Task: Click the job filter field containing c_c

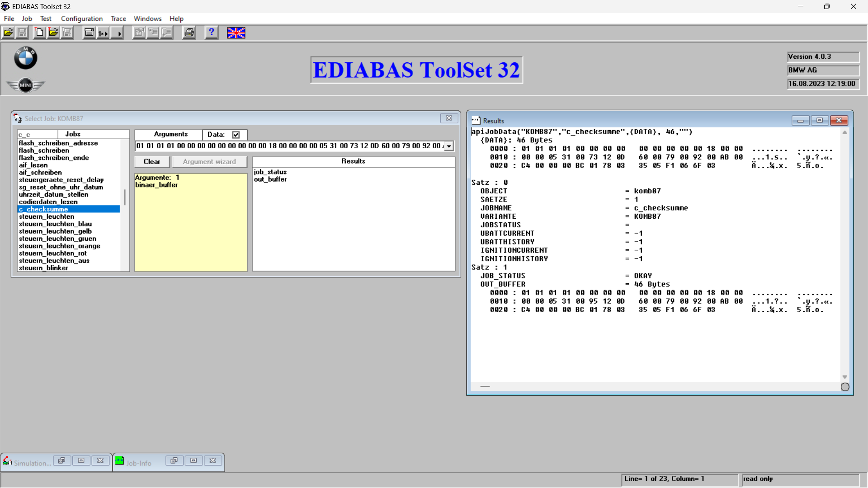Action: click(x=38, y=135)
